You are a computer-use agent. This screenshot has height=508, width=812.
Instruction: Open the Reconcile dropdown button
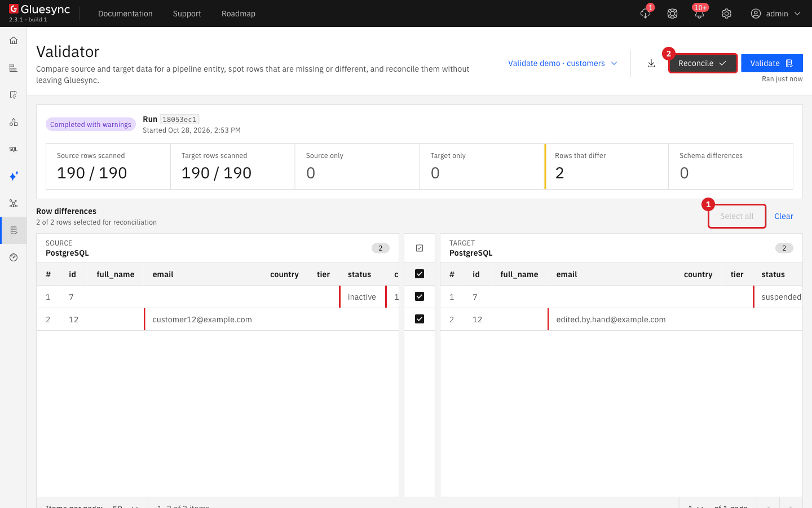pos(703,63)
